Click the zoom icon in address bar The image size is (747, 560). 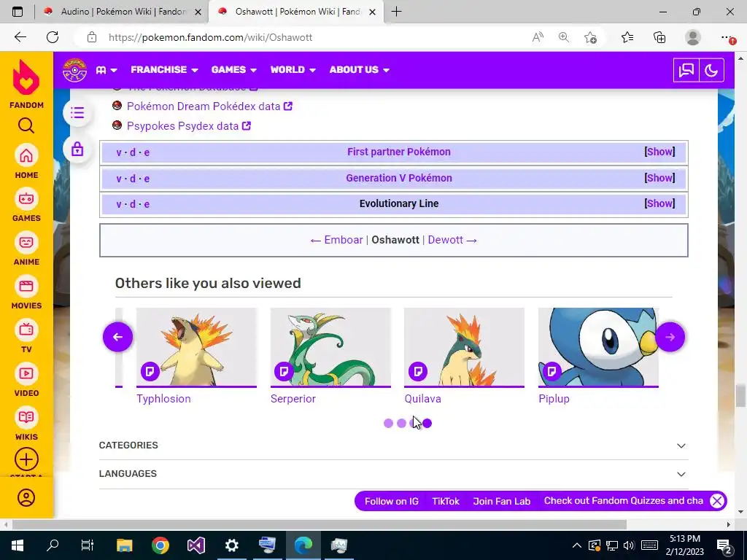click(564, 37)
